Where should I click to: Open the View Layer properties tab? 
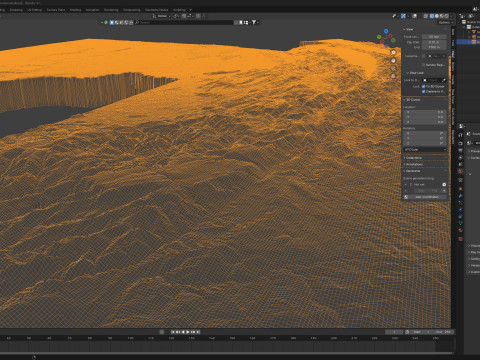460,158
